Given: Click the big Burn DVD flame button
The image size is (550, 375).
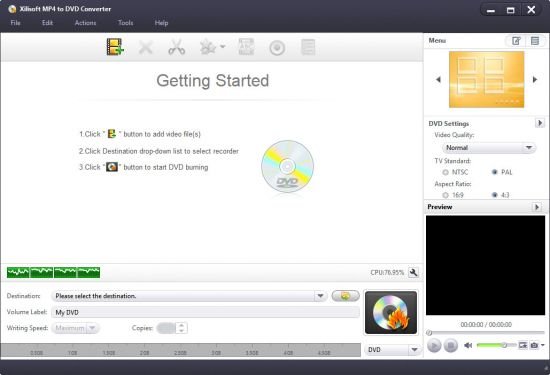Looking at the screenshot, I should pyautogui.click(x=391, y=312).
